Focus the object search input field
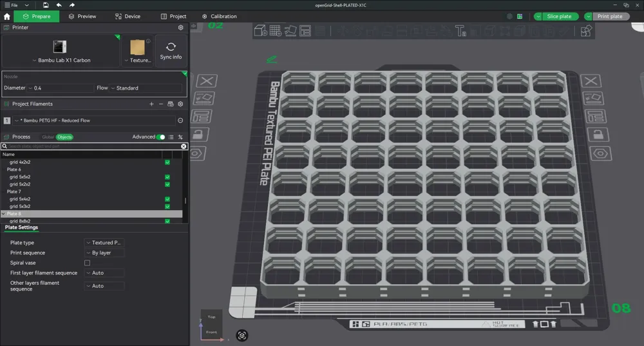Image resolution: width=644 pixels, height=346 pixels. [93, 146]
